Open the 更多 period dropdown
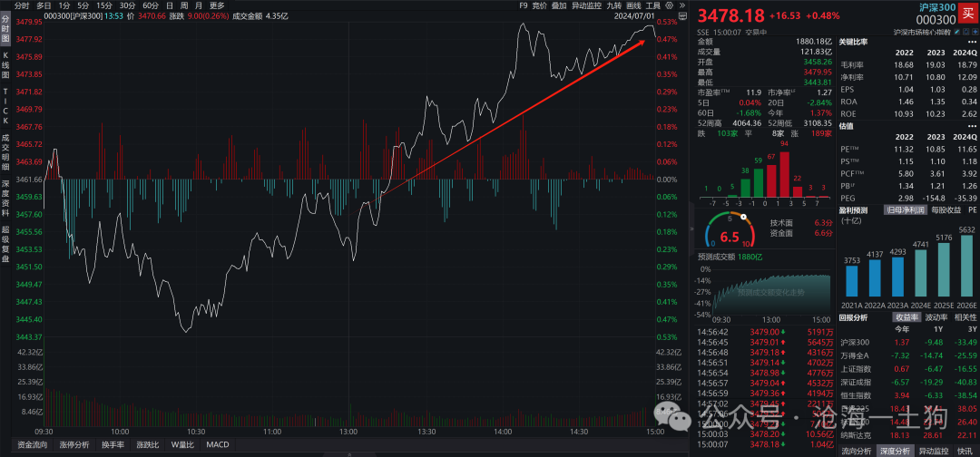This screenshot has height=457, width=980. click(x=218, y=5)
